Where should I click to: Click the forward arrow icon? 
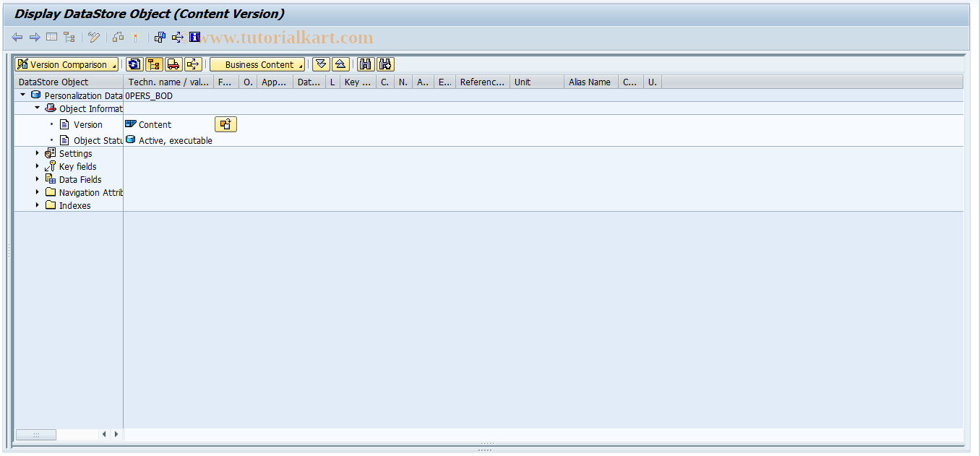pos(34,38)
